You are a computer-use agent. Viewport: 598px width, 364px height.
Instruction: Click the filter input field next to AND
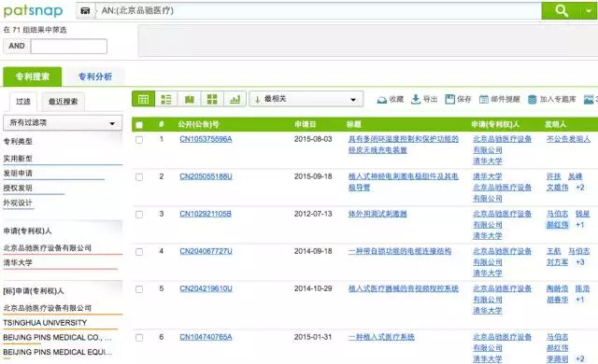click(68, 46)
